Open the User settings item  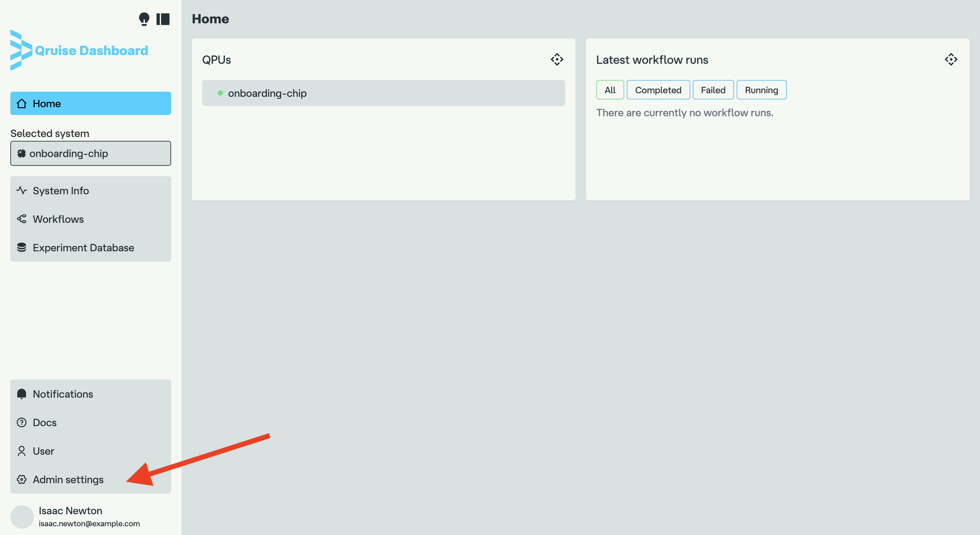tap(43, 451)
